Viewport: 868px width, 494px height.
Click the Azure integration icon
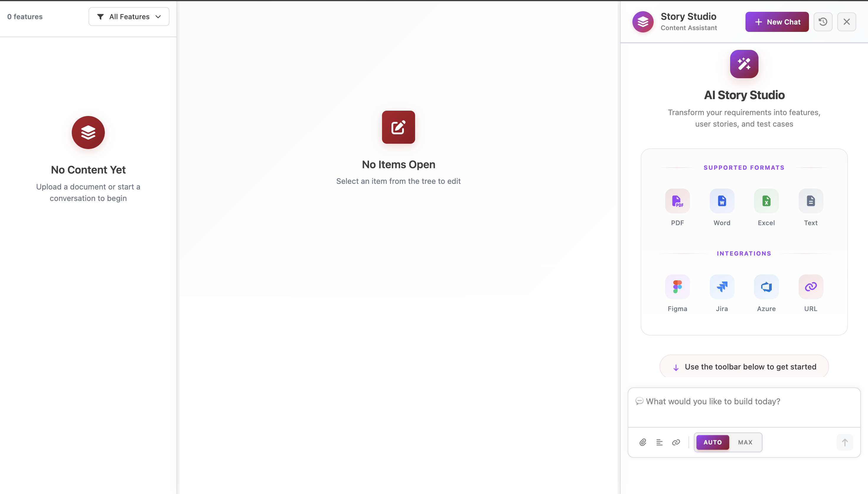pos(766,287)
